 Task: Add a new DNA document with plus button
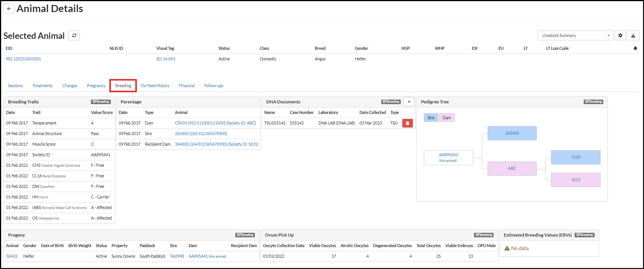(x=409, y=102)
